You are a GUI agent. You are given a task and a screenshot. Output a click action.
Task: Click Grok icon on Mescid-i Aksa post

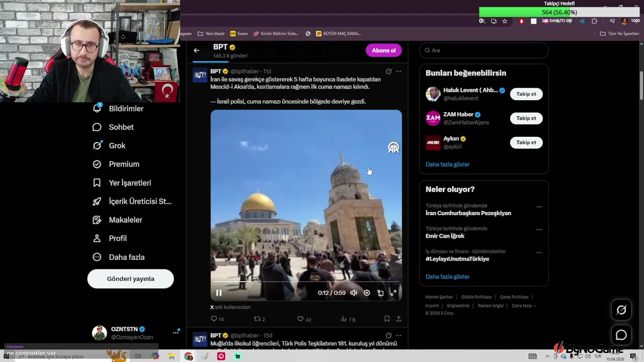tap(388, 71)
